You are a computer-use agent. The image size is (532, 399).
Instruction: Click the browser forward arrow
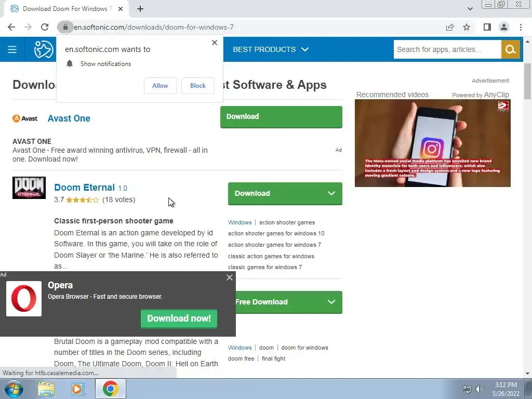point(28,27)
